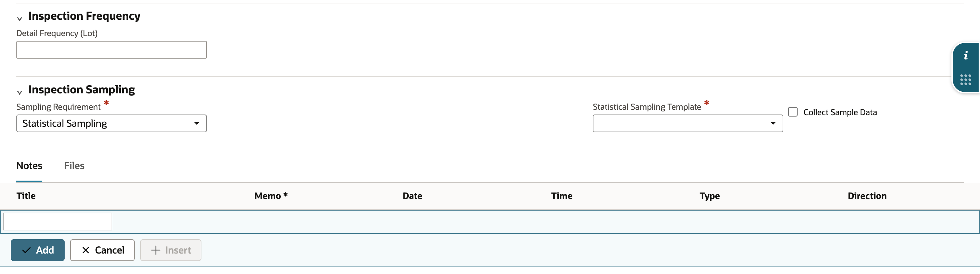Open the grid apps icon on side tab
This screenshot has width=980, height=274.
[x=966, y=80]
